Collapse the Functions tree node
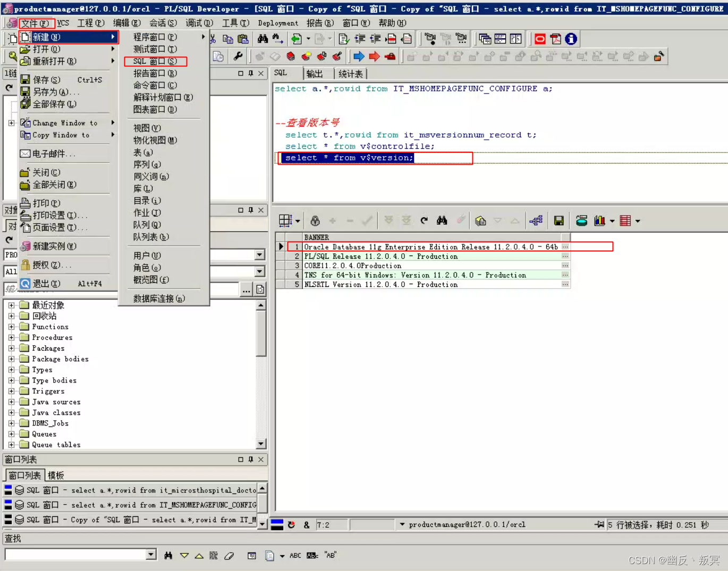The height and width of the screenshot is (571, 728). tap(12, 327)
